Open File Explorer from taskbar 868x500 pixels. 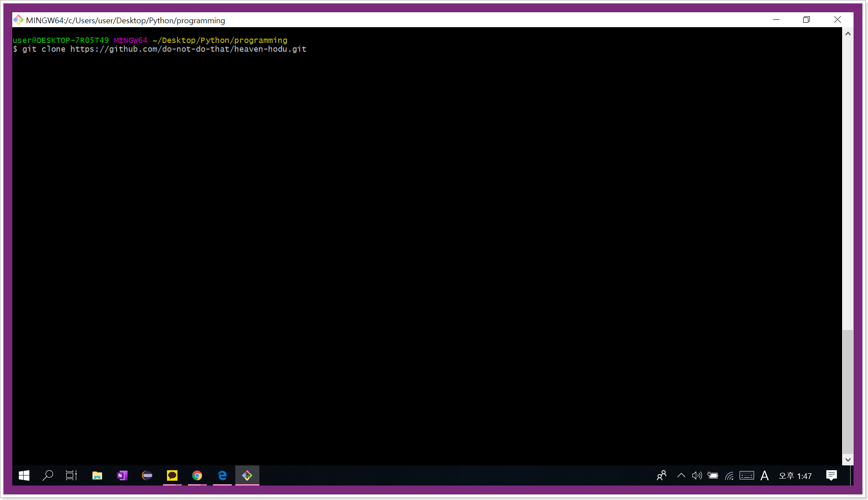97,475
